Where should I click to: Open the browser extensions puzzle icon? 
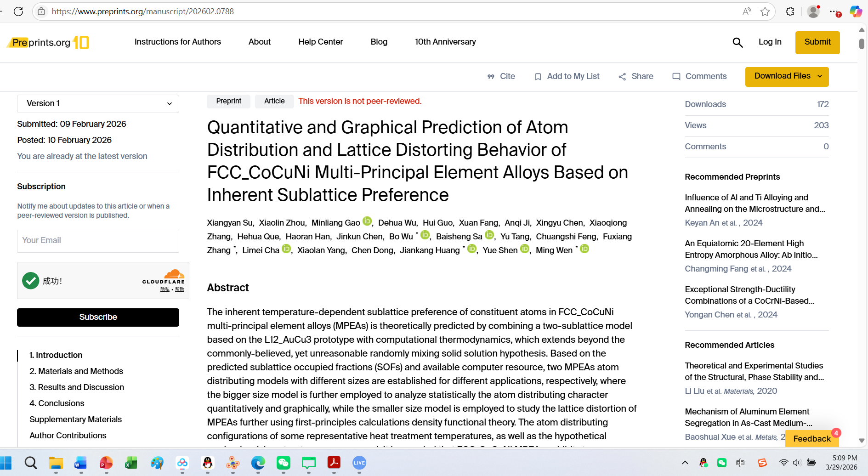(x=790, y=11)
